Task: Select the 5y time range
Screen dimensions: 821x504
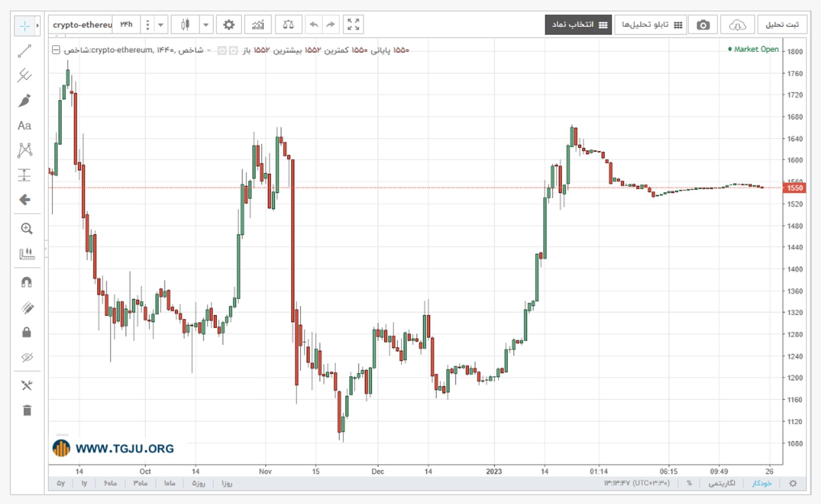Action: click(61, 483)
